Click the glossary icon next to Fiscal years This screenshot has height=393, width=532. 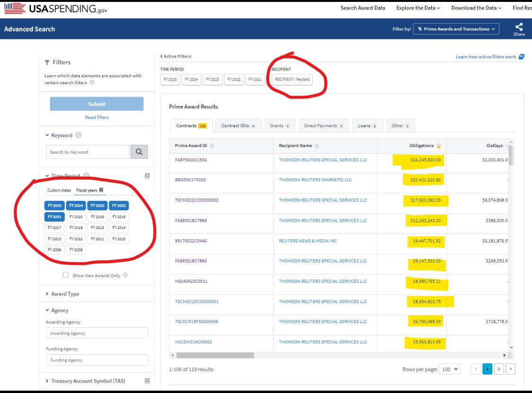tap(101, 190)
